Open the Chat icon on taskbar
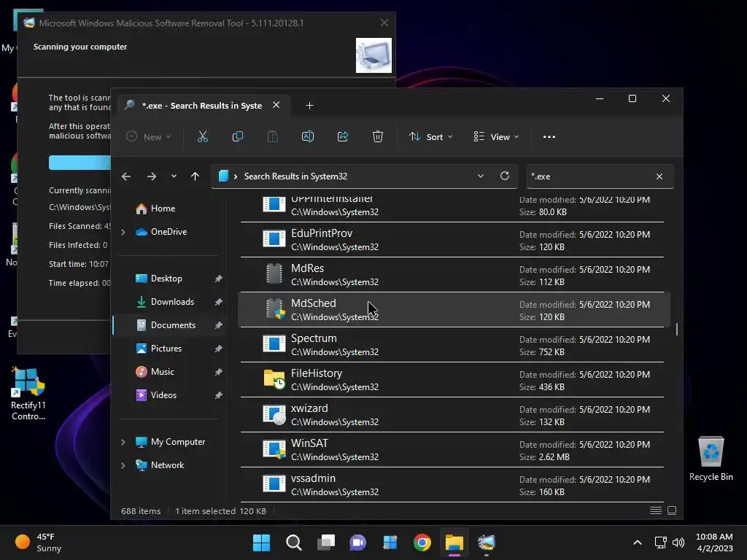The width and height of the screenshot is (747, 560). click(357, 542)
